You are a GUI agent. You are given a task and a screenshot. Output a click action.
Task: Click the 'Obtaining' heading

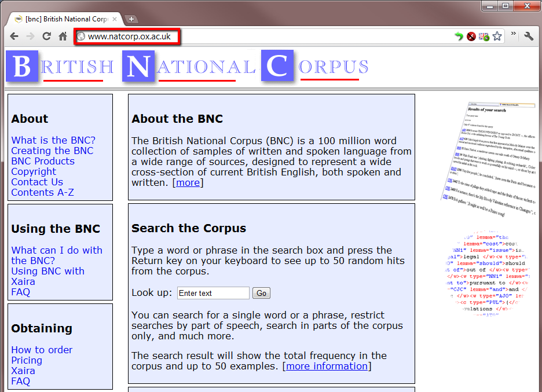(x=42, y=328)
